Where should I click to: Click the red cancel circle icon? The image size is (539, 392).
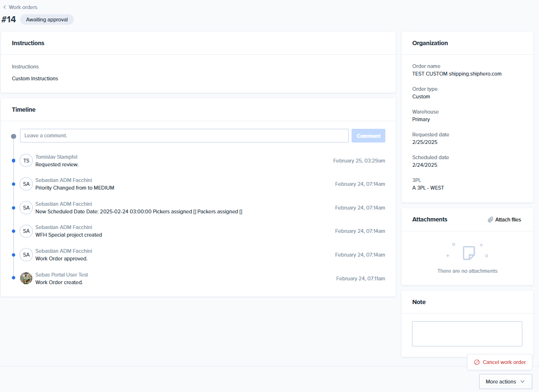[477, 362]
